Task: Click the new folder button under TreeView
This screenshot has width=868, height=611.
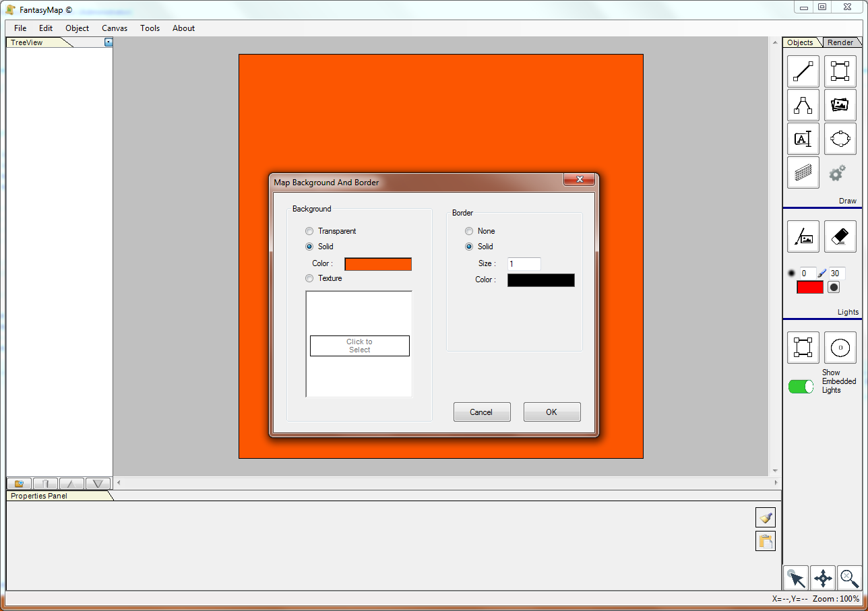Action: click(19, 483)
